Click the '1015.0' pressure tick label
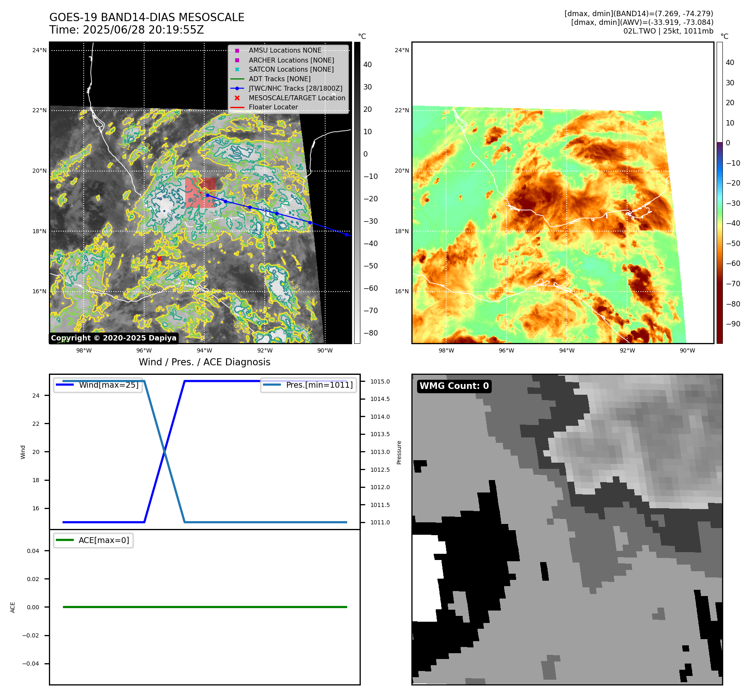Screen dimensions: 751x700 pyautogui.click(x=380, y=381)
